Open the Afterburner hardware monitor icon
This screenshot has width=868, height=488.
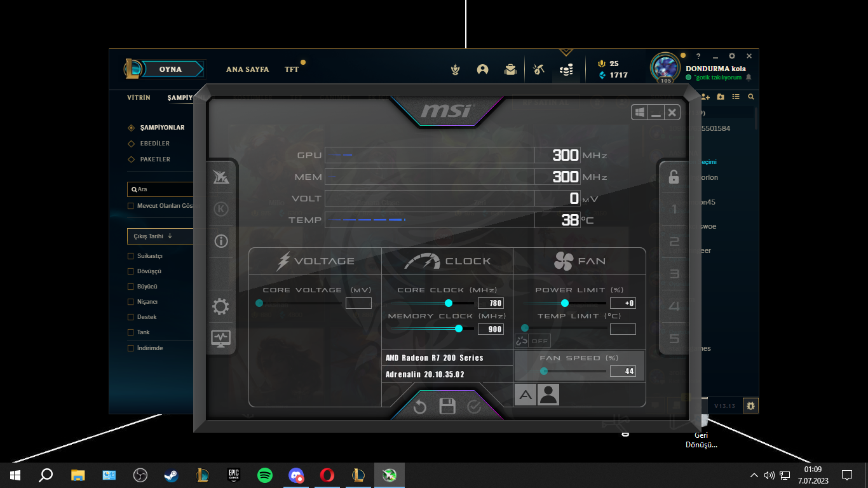[221, 338]
